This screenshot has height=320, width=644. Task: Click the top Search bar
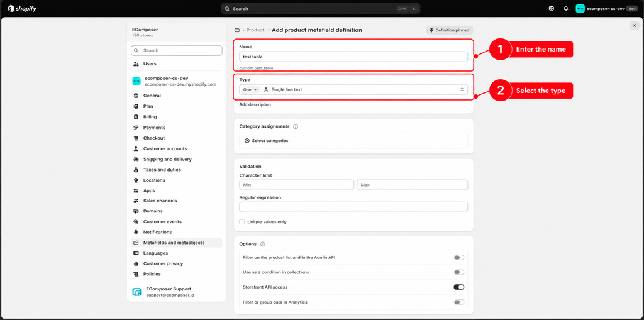point(320,9)
